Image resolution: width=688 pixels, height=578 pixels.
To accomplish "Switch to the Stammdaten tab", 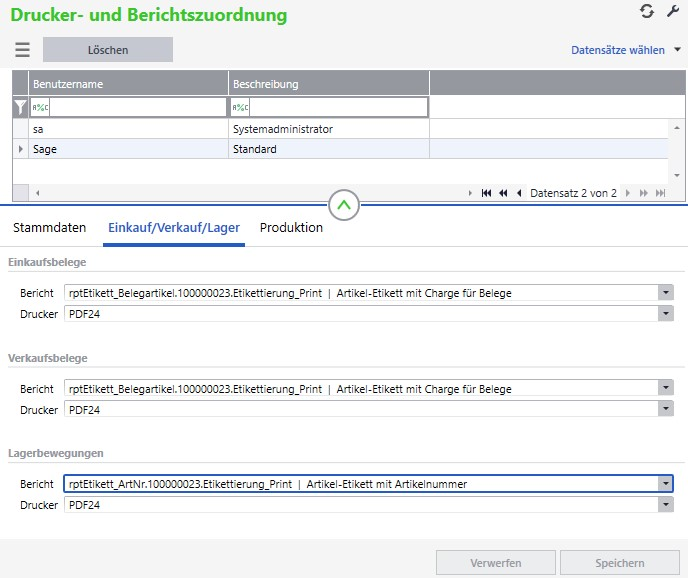I will (x=49, y=228).
